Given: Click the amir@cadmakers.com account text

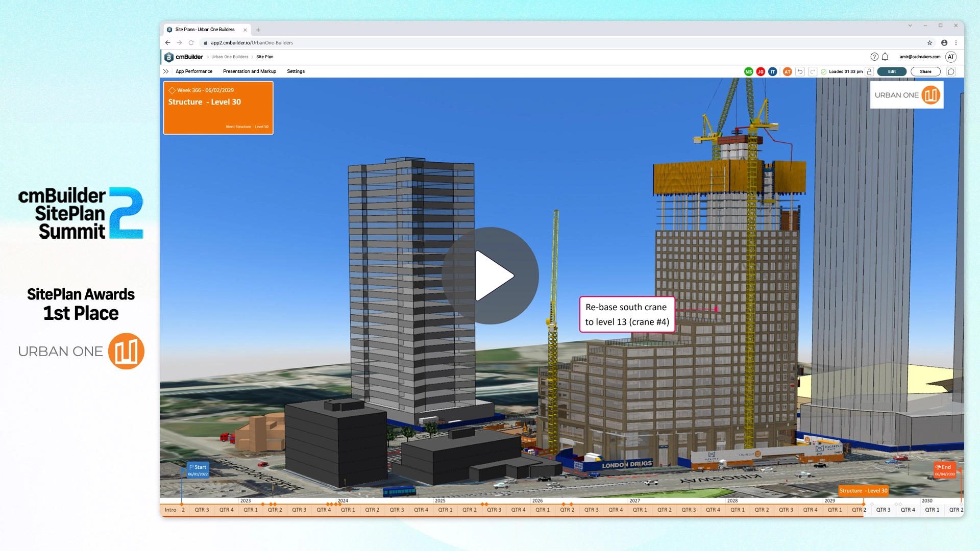Looking at the screenshot, I should click(x=920, y=57).
